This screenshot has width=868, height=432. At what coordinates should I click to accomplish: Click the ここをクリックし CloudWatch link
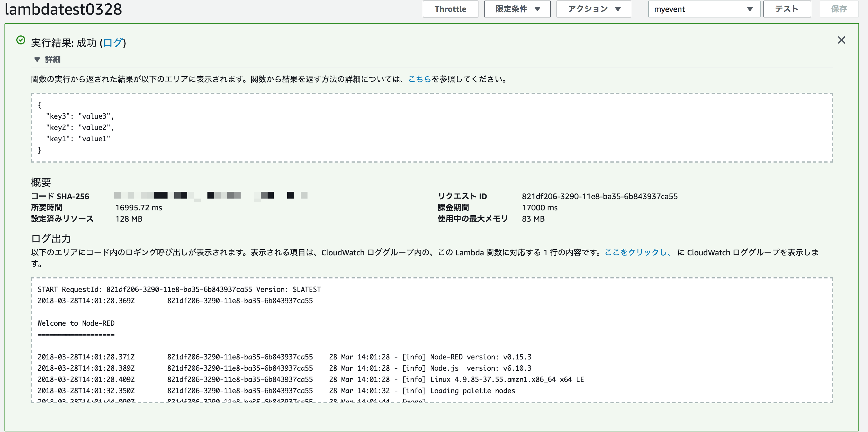(638, 252)
